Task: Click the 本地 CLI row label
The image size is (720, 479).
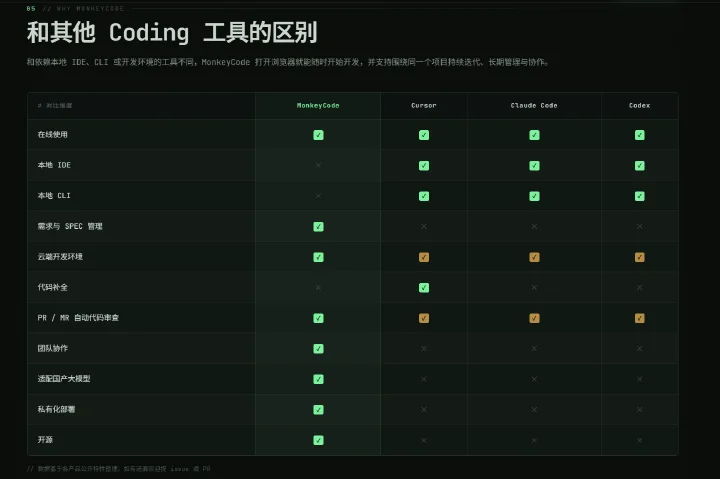Action: tap(54, 196)
